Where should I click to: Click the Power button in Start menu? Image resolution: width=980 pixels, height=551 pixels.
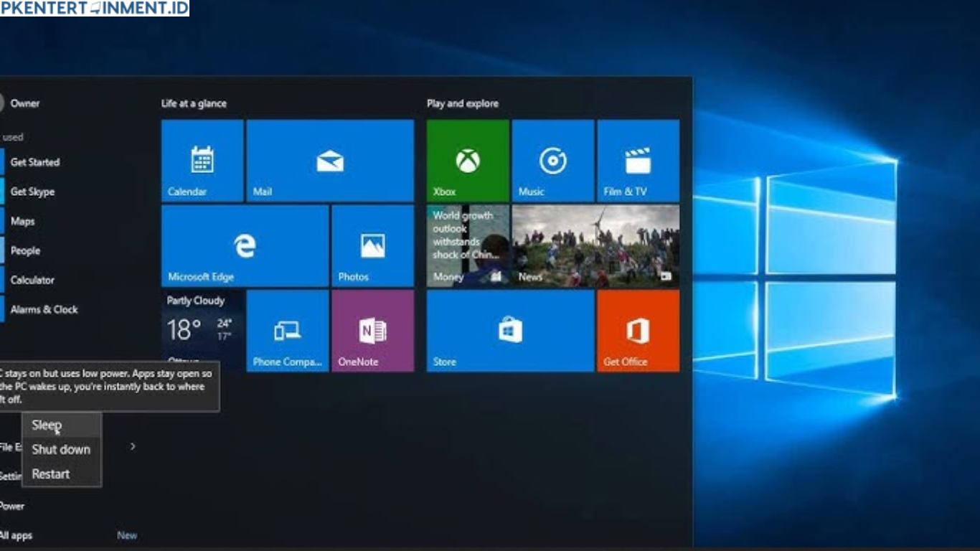coord(12,506)
